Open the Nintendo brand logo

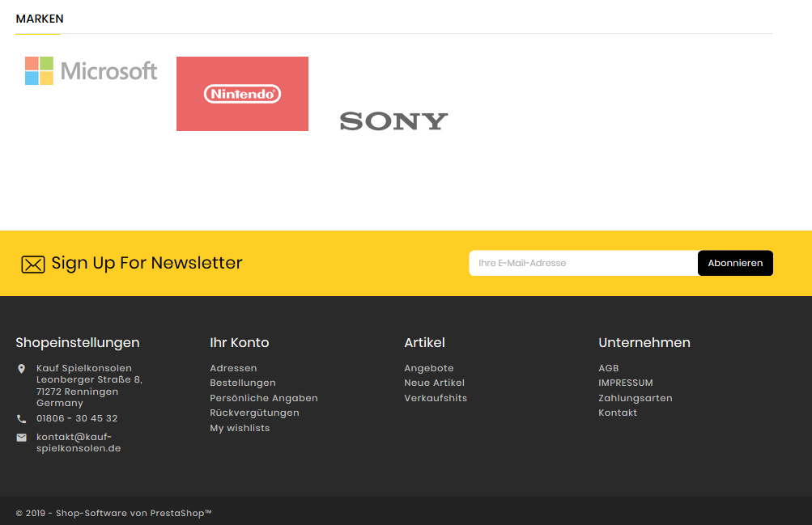242,94
